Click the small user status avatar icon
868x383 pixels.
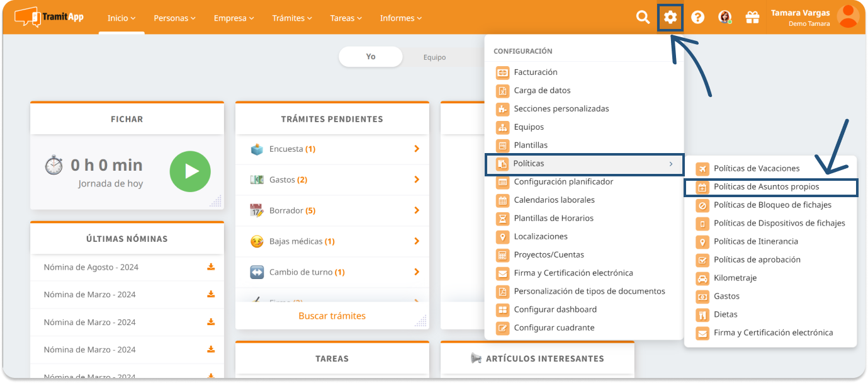coord(724,18)
